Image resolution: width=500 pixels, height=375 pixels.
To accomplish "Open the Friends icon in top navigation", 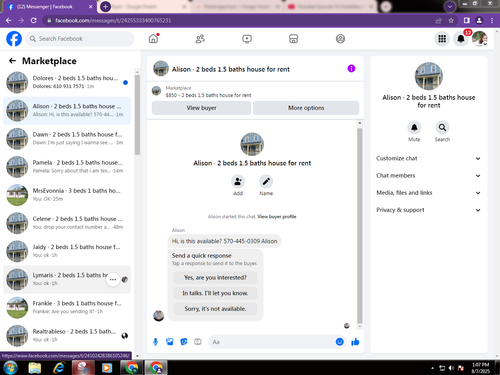I will point(200,39).
